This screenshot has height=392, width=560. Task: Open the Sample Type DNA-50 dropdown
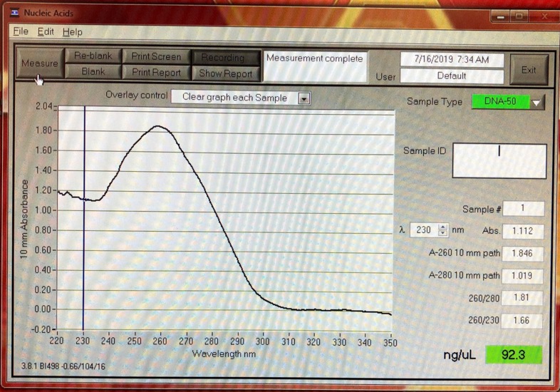[536, 103]
